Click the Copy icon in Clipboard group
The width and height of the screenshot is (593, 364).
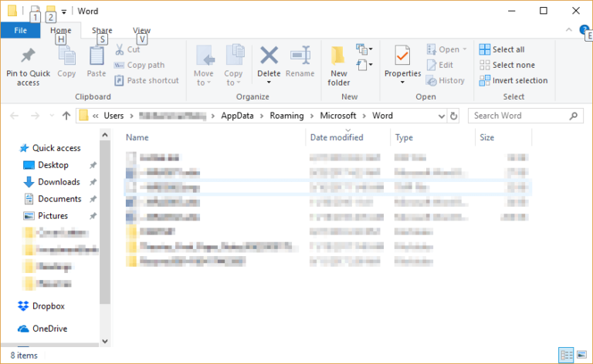[66, 56]
